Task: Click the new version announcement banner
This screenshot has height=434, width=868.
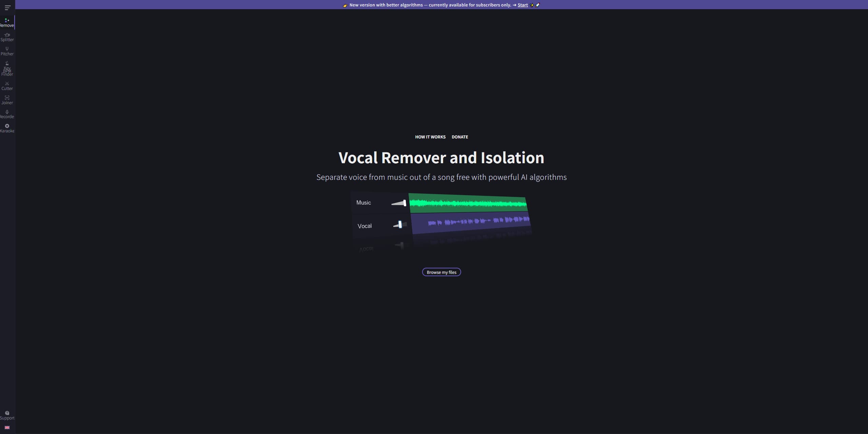Action: pyautogui.click(x=407, y=5)
